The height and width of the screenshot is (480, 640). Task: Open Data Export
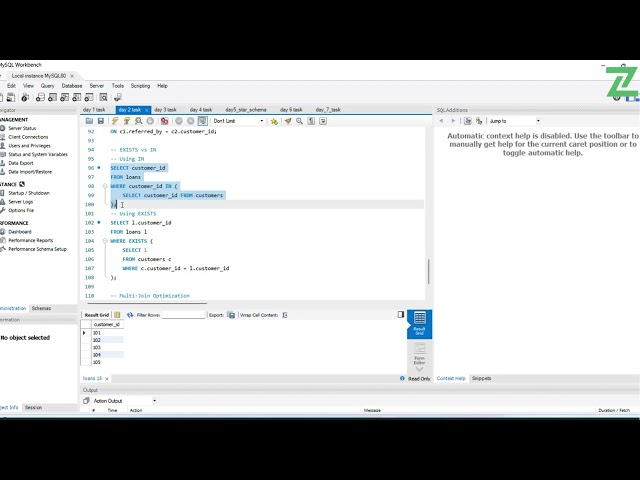pos(21,163)
